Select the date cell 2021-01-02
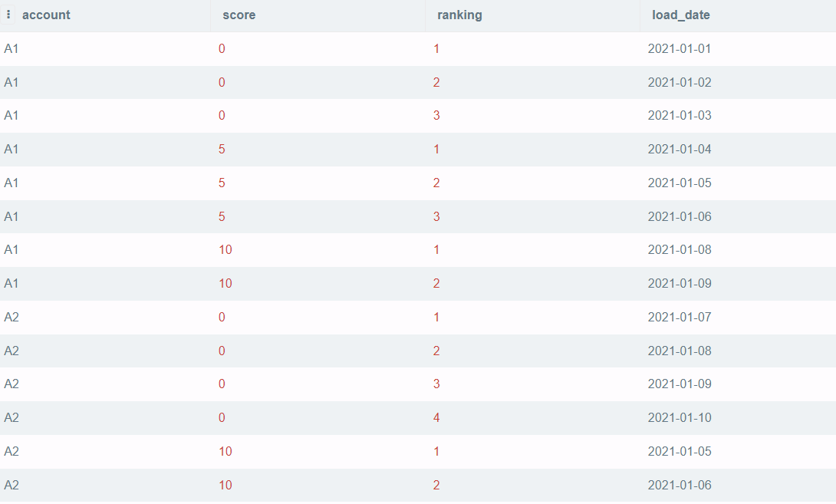The width and height of the screenshot is (836, 504). pyautogui.click(x=680, y=83)
